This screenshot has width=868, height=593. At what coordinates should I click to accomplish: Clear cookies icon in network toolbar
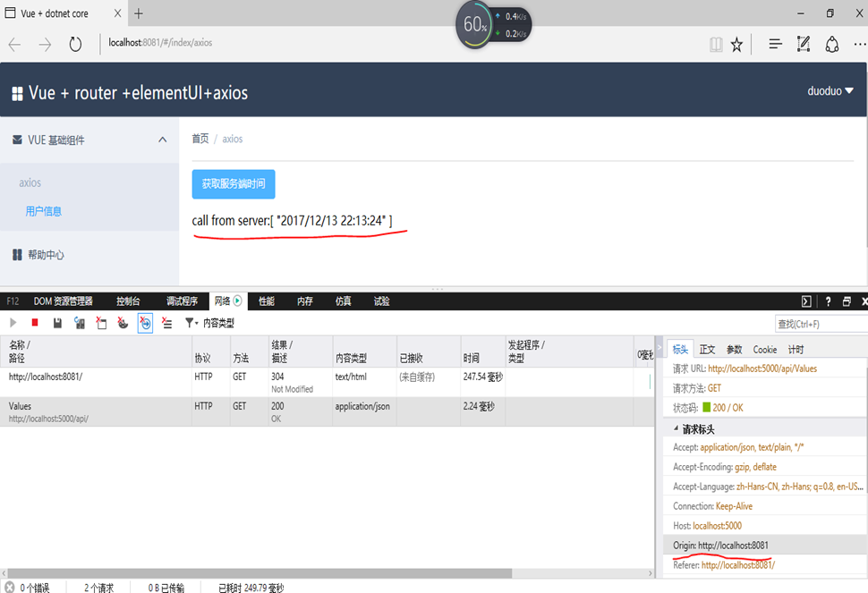(123, 323)
